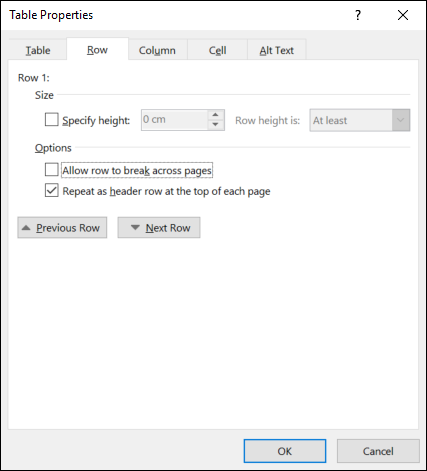Switch to the Table tab
Image resolution: width=427 pixels, height=471 pixels.
tap(38, 50)
